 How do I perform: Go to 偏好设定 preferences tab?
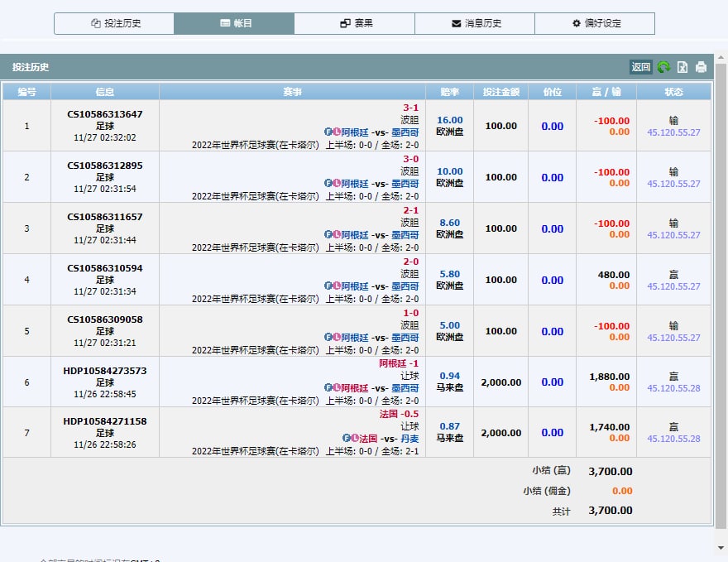point(595,23)
